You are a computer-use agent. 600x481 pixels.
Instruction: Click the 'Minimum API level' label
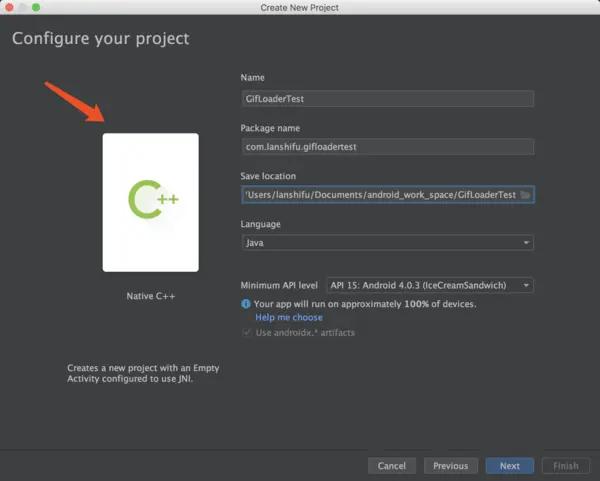click(x=279, y=285)
